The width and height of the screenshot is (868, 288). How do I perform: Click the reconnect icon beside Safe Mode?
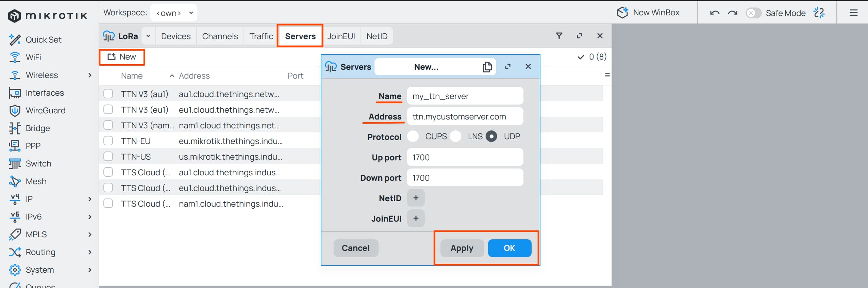(819, 13)
